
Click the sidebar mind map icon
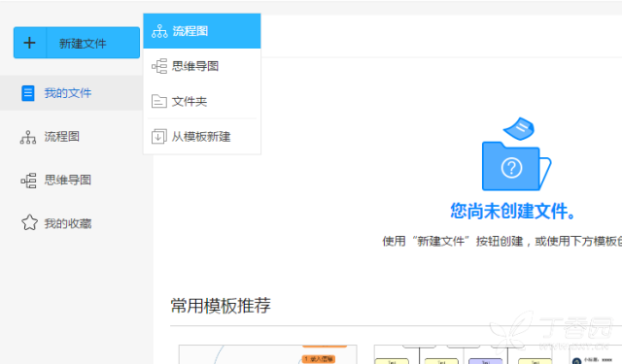tap(28, 181)
